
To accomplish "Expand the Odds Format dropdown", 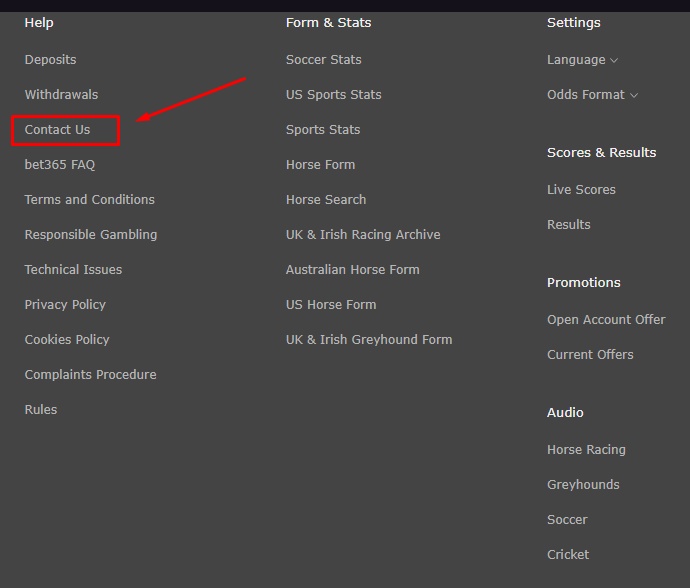I will 592,95.
